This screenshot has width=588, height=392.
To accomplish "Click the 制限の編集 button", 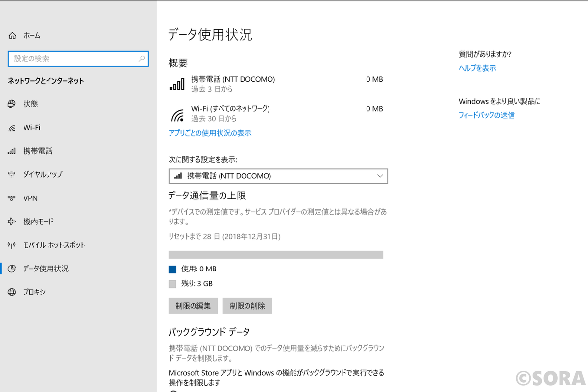I will coord(193,306).
